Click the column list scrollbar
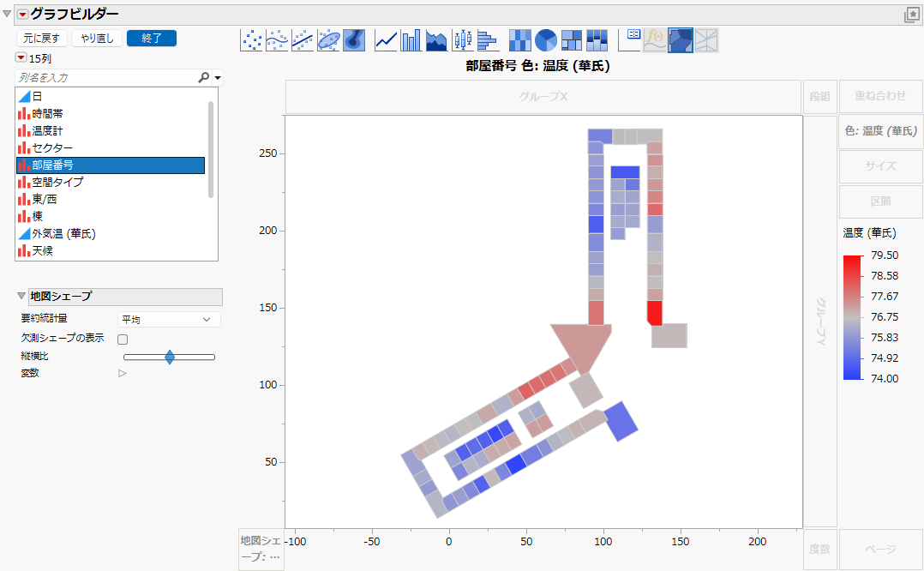 click(x=211, y=149)
